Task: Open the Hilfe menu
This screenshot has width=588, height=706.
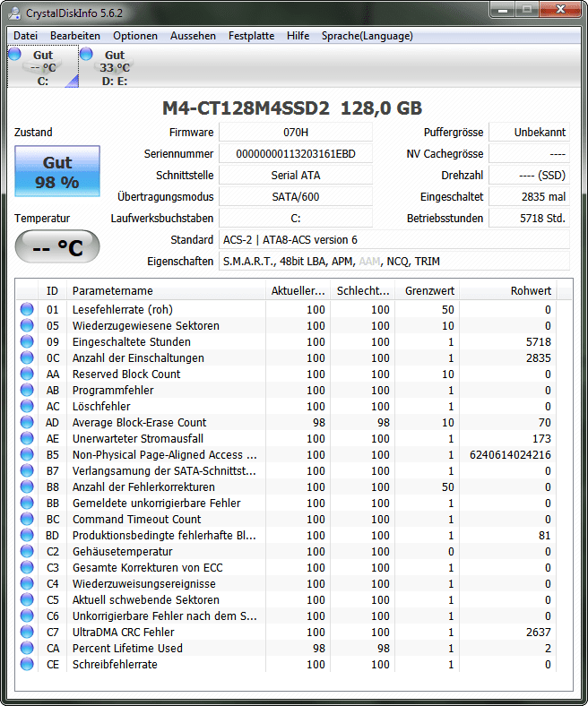Action: point(298,36)
